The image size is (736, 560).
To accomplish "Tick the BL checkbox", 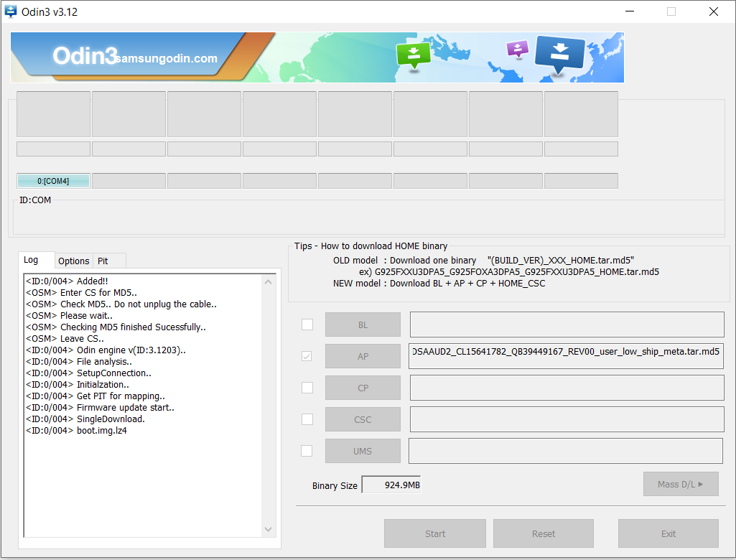I will coord(307,325).
